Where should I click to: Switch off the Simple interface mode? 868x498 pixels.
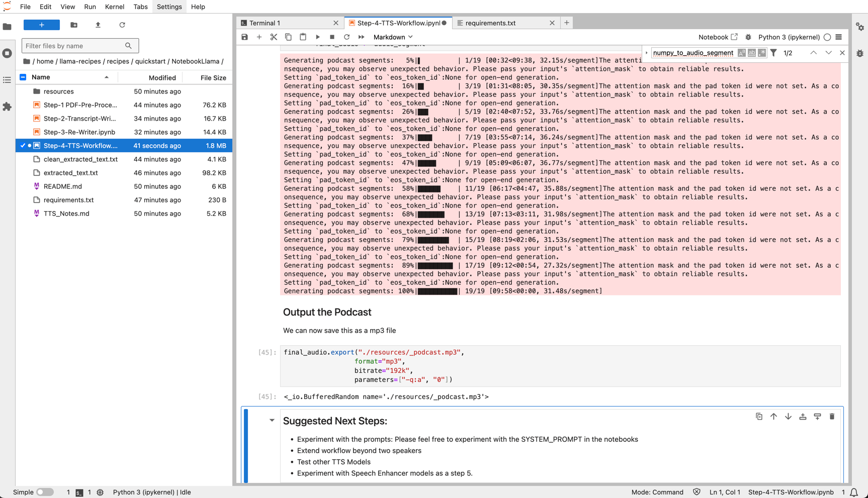[x=45, y=492]
